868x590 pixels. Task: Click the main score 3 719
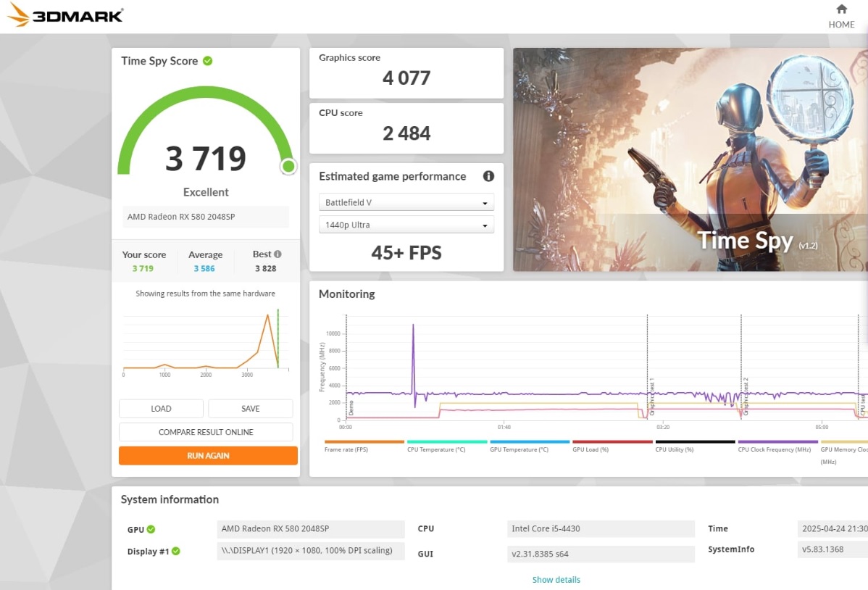[205, 159]
